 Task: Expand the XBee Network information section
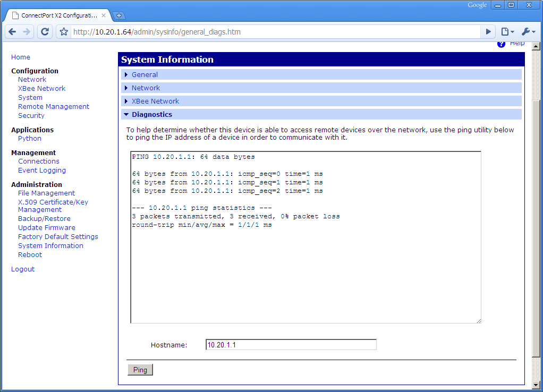coord(155,101)
